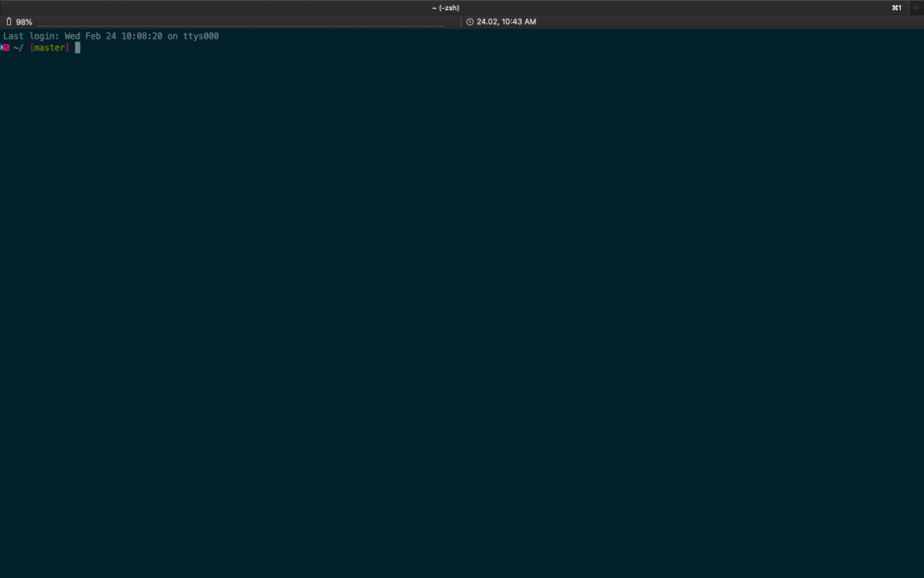This screenshot has height=578, width=924.
Task: Select the ~ (-zsh) tab in the title bar
Action: coord(446,8)
